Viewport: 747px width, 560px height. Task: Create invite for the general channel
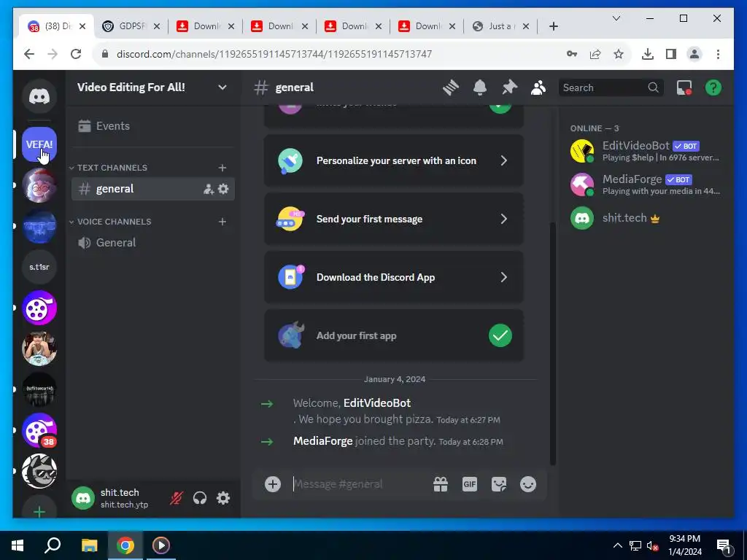[208, 189]
